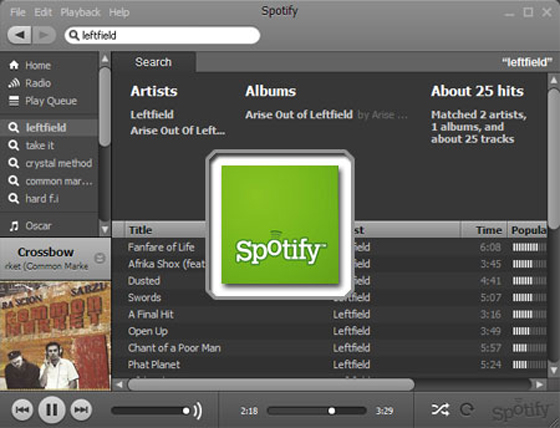
Task: Click magnifier icon next to crystal method
Action: (14, 163)
